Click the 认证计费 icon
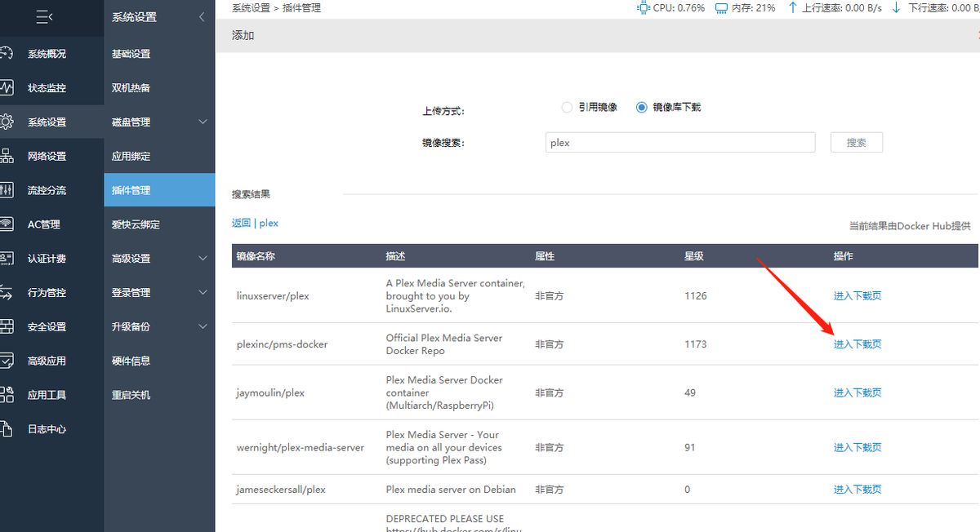The image size is (980, 532). tap(7, 259)
